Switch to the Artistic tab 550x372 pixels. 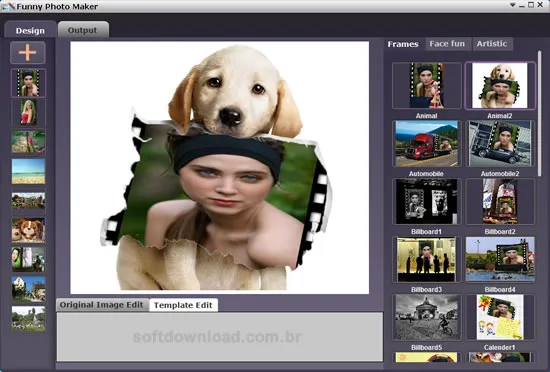click(x=492, y=44)
